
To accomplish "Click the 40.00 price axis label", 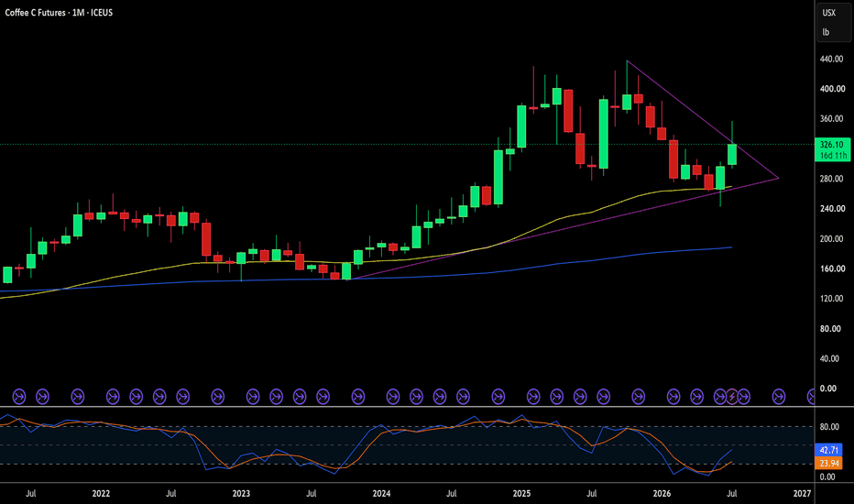I will [830, 358].
